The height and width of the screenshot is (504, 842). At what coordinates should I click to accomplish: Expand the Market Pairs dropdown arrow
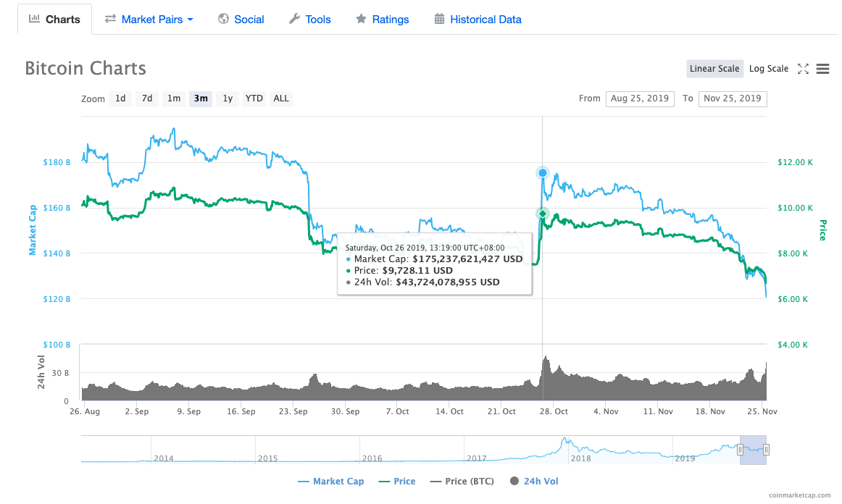pyautogui.click(x=190, y=20)
